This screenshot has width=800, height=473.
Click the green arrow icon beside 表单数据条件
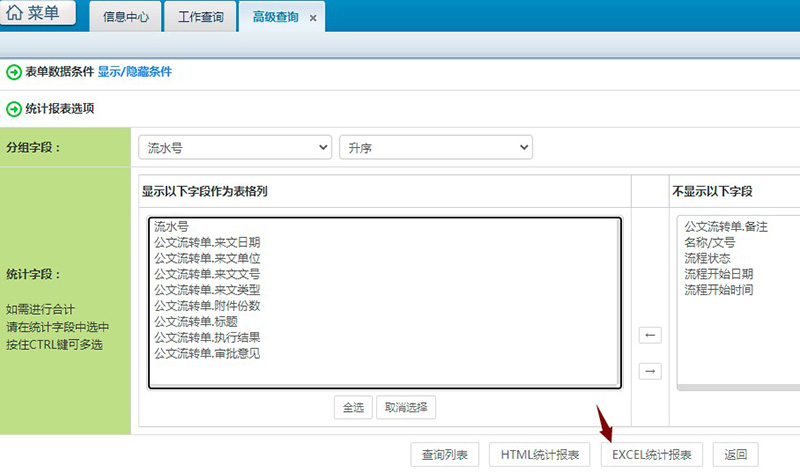pyautogui.click(x=14, y=72)
